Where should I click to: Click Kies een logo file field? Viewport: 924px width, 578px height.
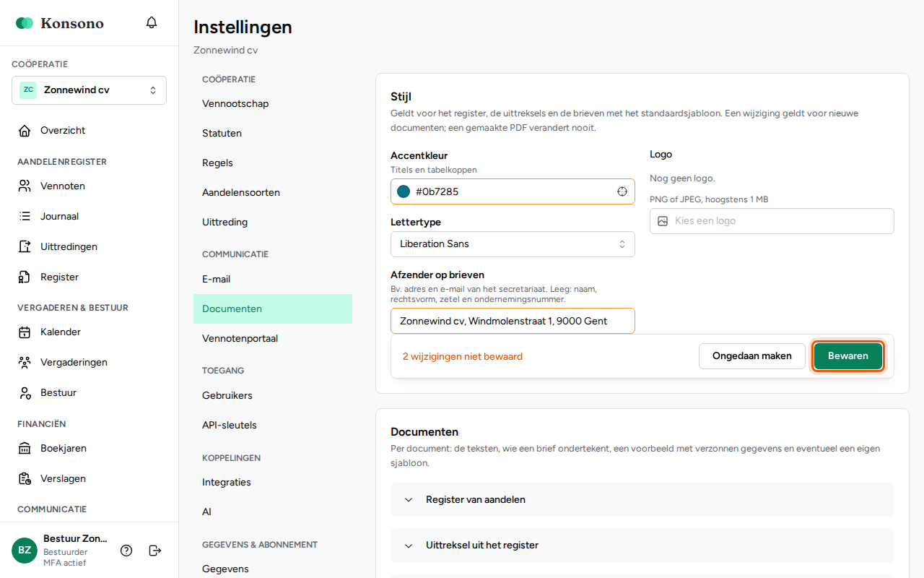772,221
